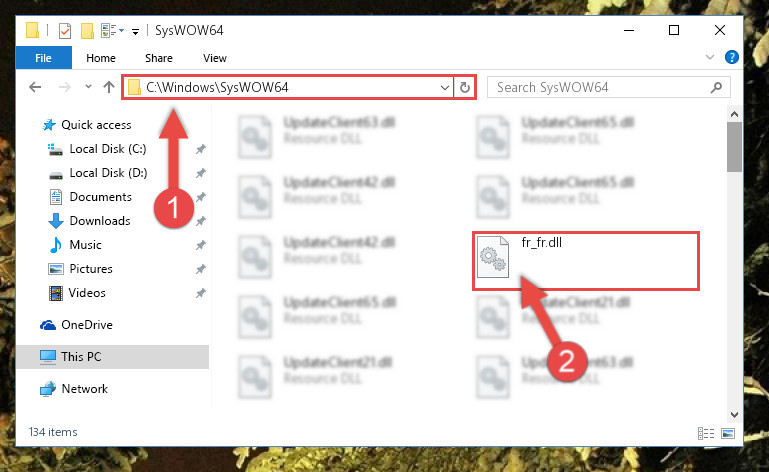Expand the address bar history dropdown
This screenshot has width=769, height=472.
[444, 87]
